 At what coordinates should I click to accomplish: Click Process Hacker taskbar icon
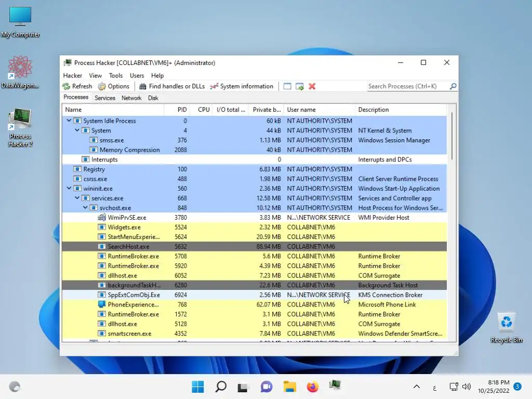pyautogui.click(x=335, y=385)
